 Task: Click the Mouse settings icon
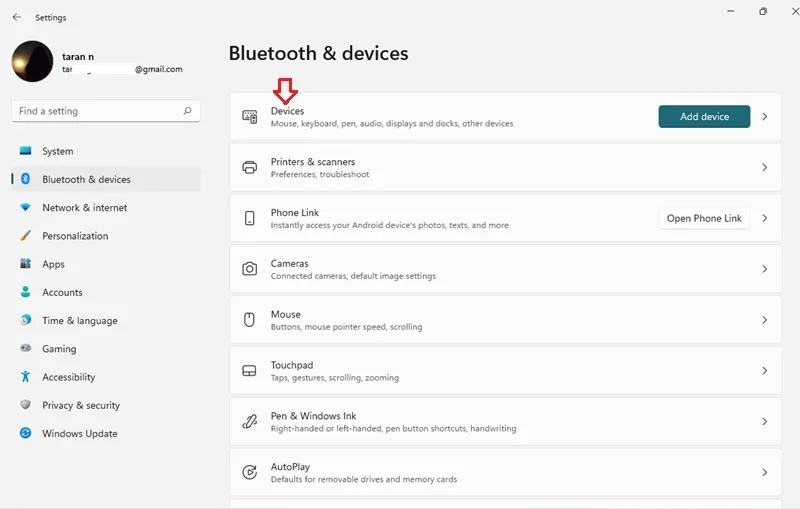pyautogui.click(x=249, y=320)
